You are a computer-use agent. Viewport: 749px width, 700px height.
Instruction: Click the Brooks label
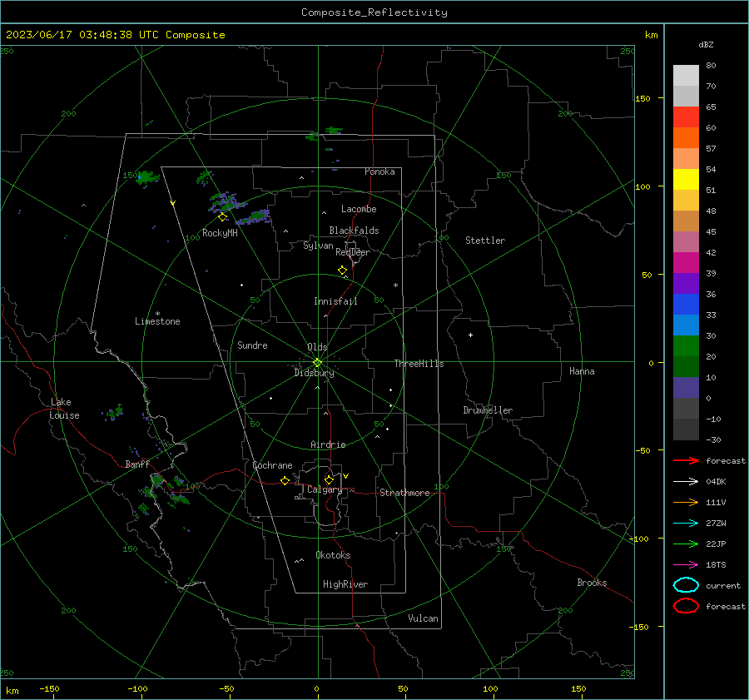click(x=592, y=583)
